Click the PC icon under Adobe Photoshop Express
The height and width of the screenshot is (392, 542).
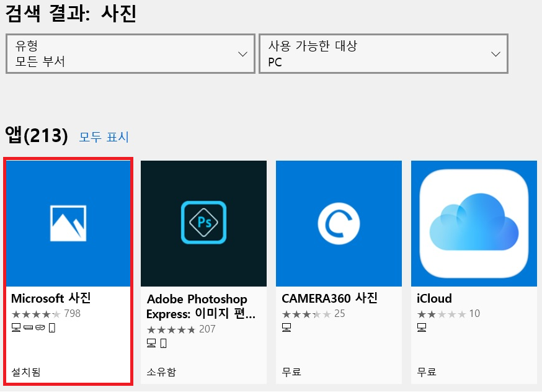(151, 343)
